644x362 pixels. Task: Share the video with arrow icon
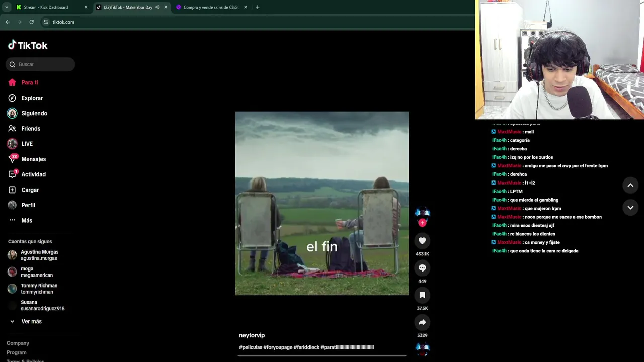point(422,322)
